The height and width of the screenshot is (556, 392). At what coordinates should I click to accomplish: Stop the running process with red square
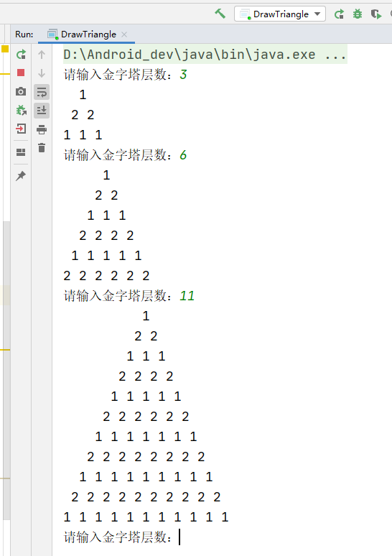click(21, 73)
